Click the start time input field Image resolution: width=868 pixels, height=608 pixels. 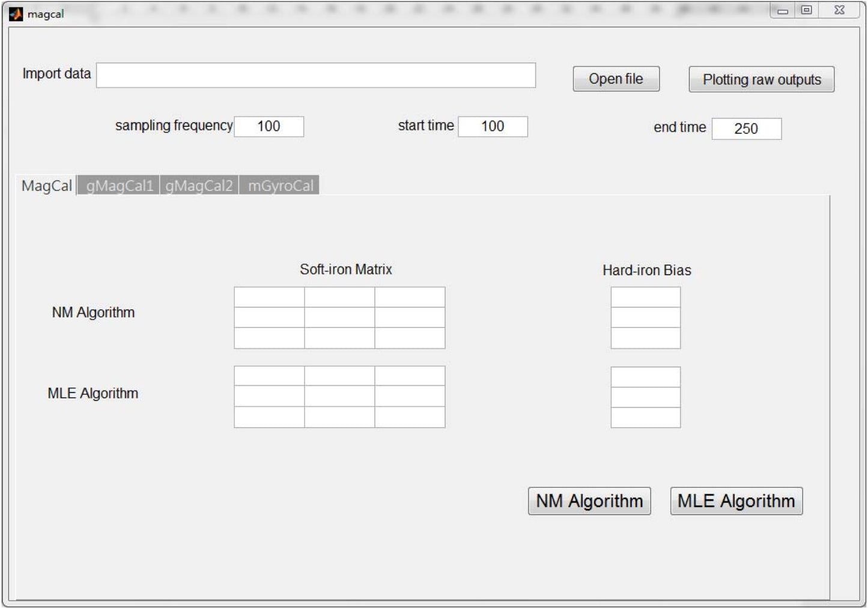(493, 126)
